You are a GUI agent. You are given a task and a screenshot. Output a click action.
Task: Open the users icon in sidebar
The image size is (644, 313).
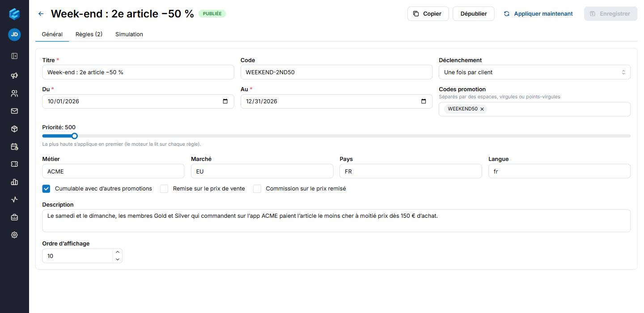pyautogui.click(x=14, y=93)
